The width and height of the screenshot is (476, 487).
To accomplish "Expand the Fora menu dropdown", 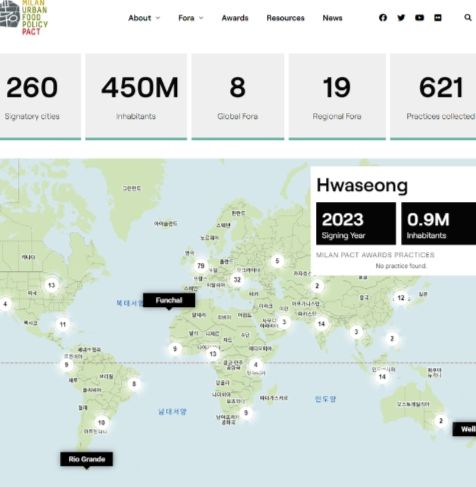I will [191, 18].
